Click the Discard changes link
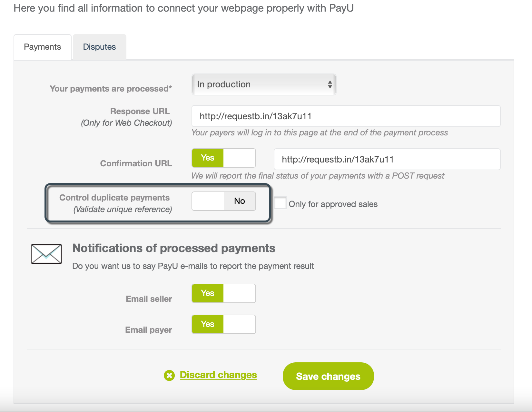This screenshot has width=532, height=412. [x=218, y=375]
